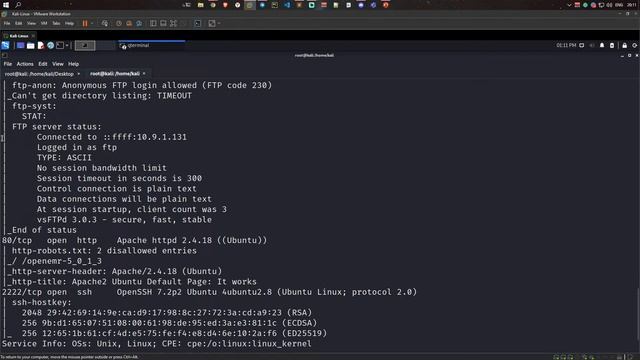
Task: Show hidden Windows system tray icons
Action: [569, 5]
